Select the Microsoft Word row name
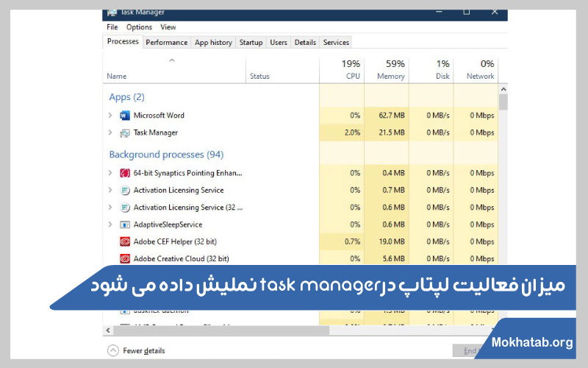 point(159,116)
